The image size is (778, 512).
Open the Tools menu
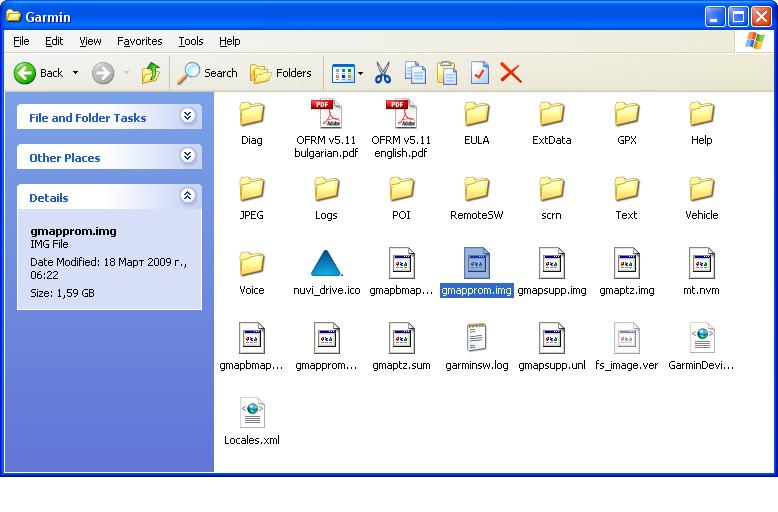coord(190,41)
